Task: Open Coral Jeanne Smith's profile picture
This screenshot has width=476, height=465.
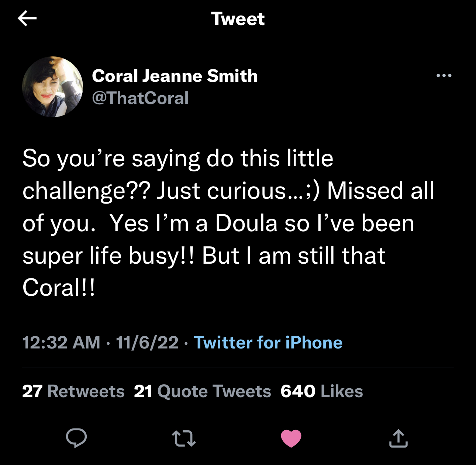Action: (52, 87)
